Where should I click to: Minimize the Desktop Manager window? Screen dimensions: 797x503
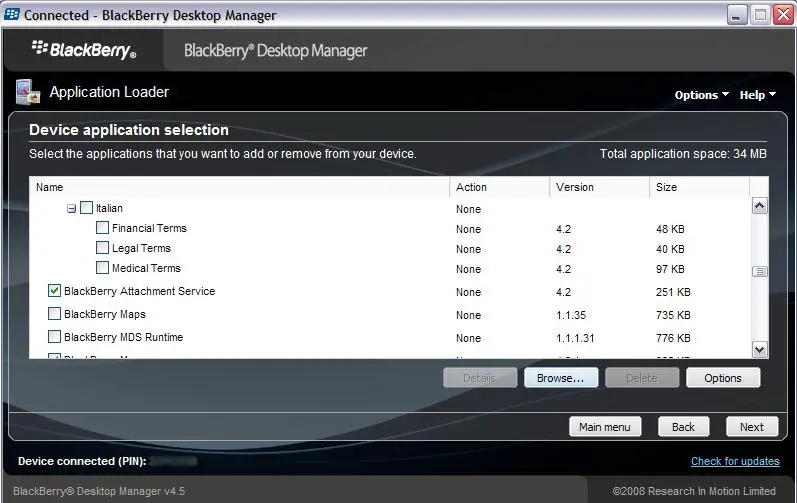coord(736,15)
